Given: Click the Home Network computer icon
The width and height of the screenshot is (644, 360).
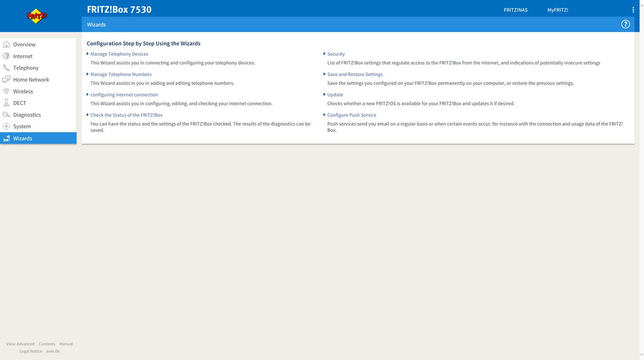Looking at the screenshot, I should click(7, 79).
